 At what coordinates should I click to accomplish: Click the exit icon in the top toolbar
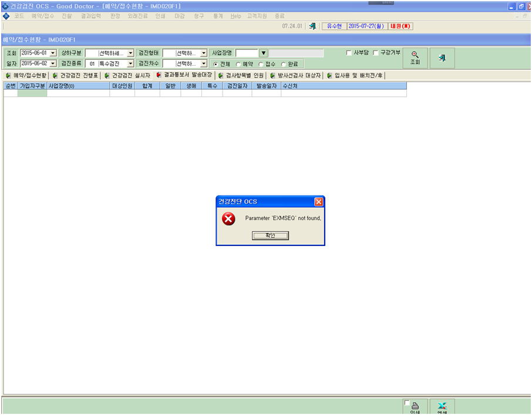[312, 26]
